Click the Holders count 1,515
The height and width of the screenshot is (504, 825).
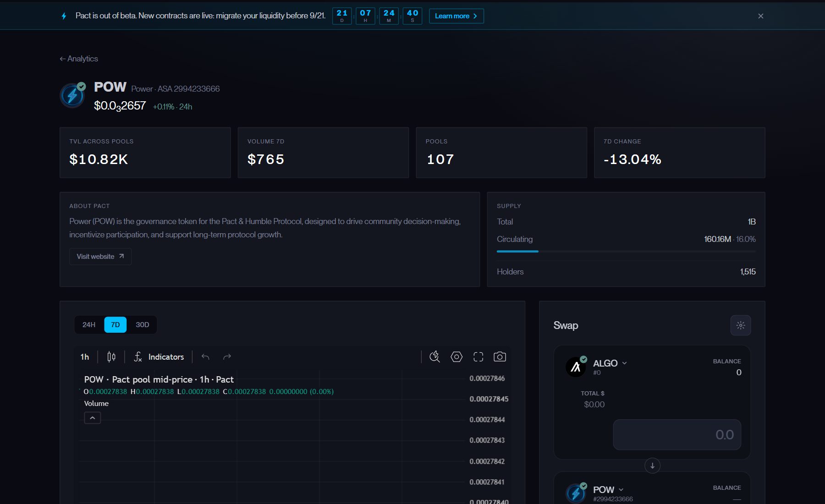748,272
